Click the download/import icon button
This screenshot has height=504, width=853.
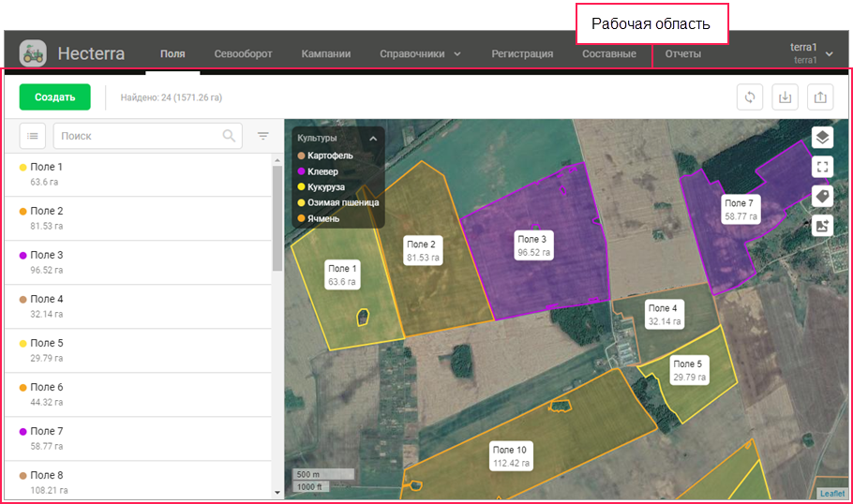tap(785, 97)
